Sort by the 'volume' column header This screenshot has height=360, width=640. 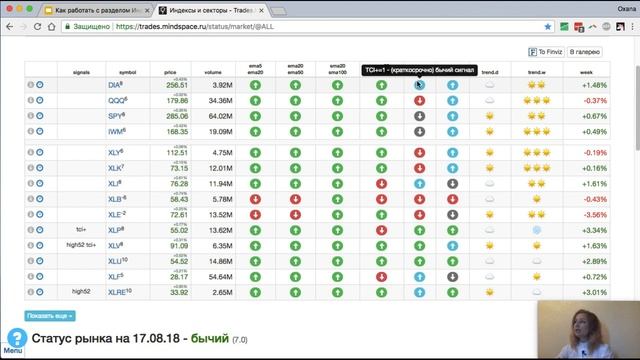click(213, 72)
